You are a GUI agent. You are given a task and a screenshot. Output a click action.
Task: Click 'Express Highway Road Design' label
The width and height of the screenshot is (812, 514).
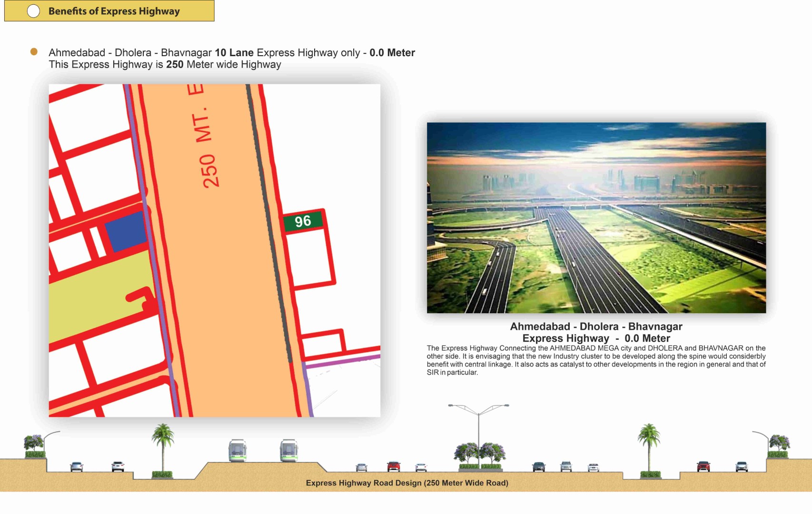click(407, 483)
